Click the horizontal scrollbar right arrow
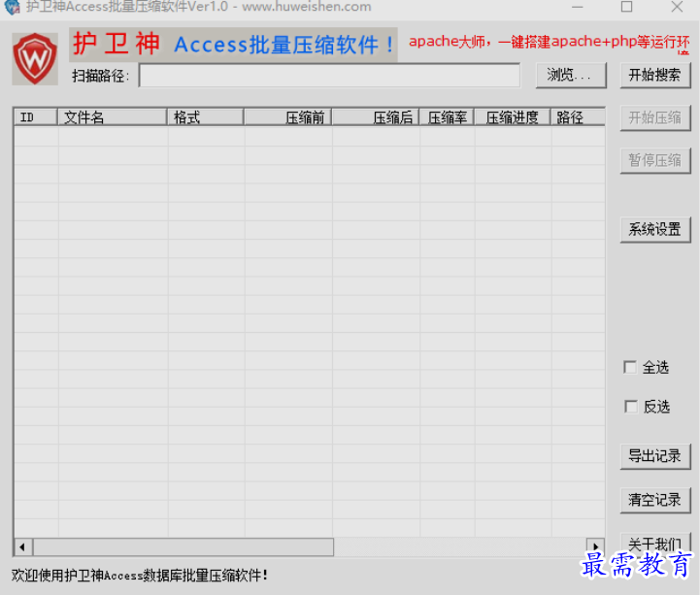 [x=595, y=546]
